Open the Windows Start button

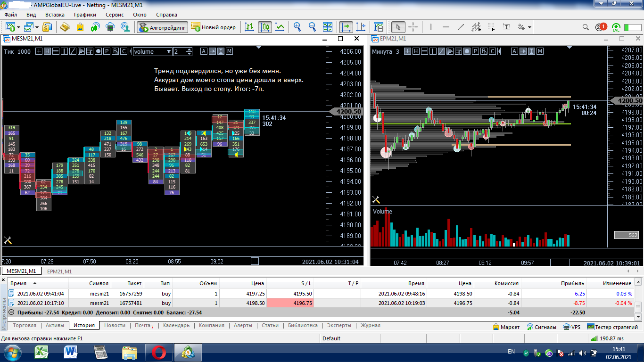[12, 352]
